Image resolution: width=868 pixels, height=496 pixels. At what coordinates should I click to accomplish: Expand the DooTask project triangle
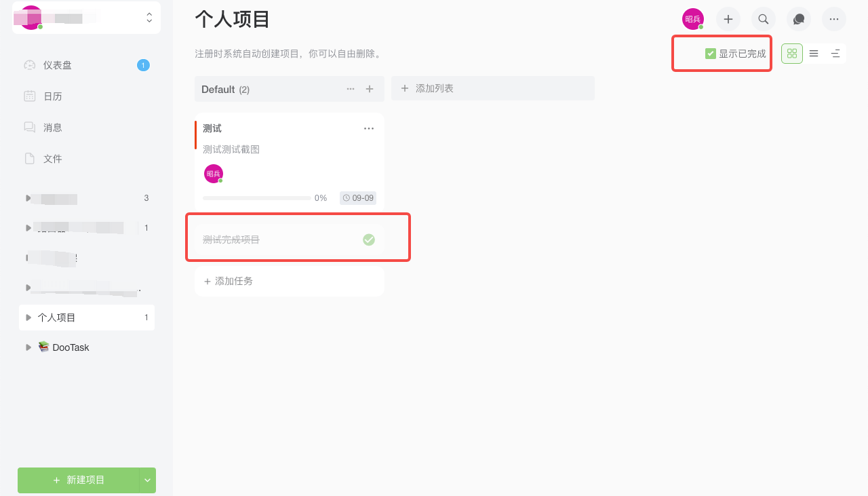(x=28, y=347)
